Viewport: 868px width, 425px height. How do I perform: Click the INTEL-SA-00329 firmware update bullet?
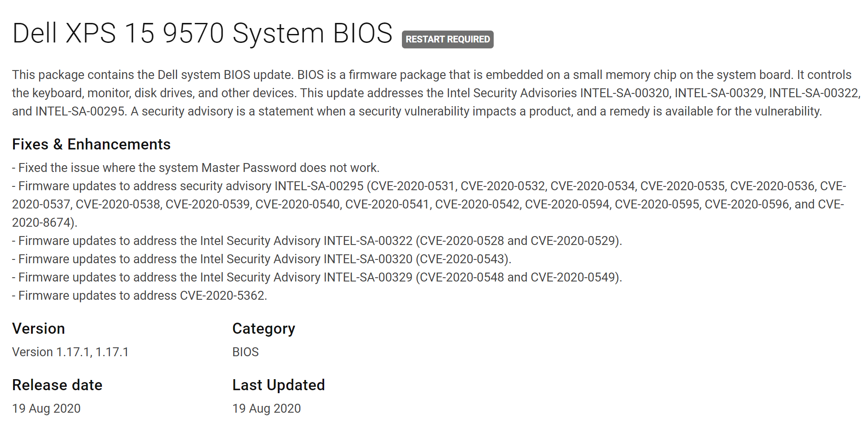click(317, 277)
